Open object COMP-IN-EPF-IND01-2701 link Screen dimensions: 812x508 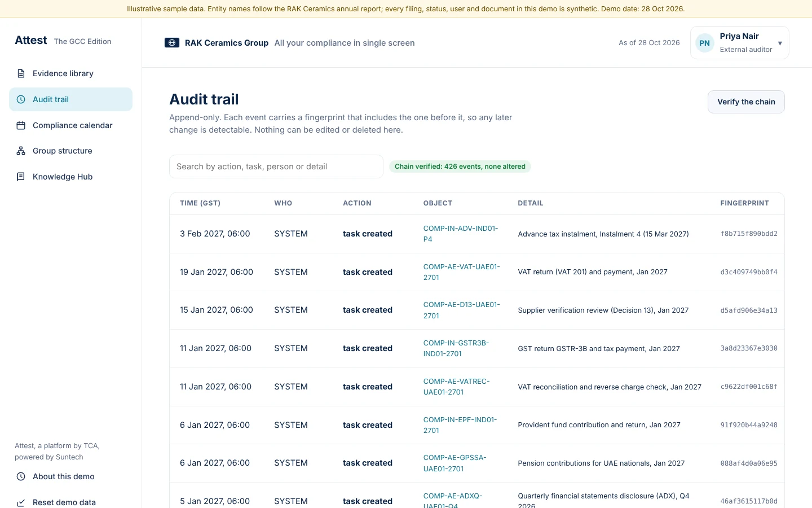click(x=460, y=425)
